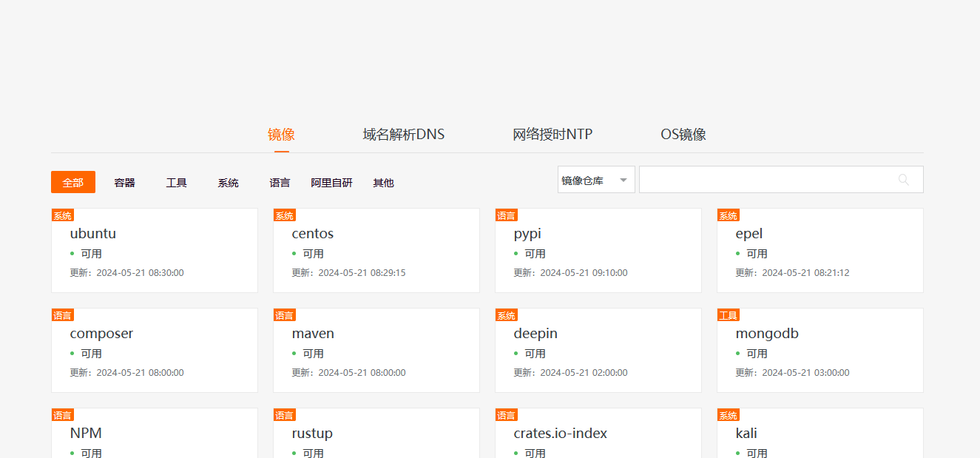Screen dimensions: 980x458
Task: Click the search magnifier icon
Action: (903, 180)
